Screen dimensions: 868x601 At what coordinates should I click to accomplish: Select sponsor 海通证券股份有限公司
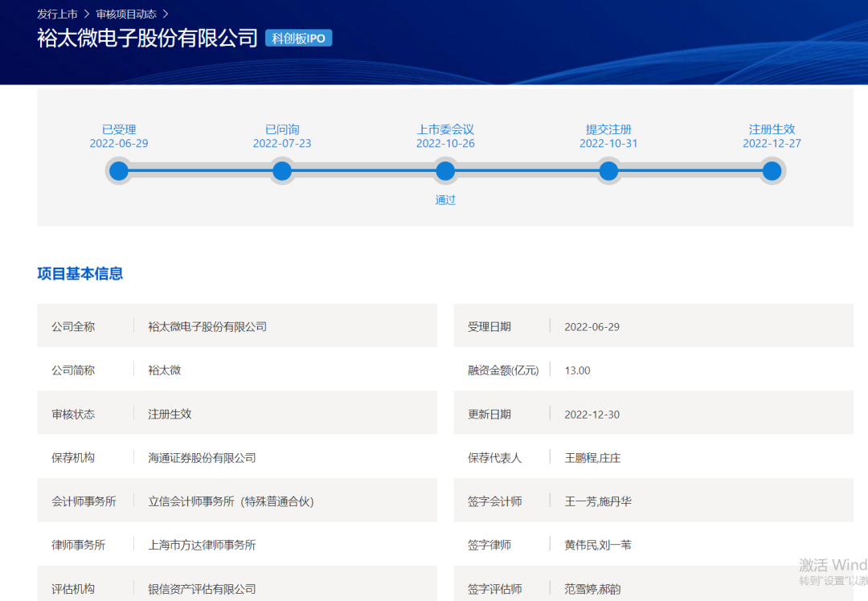click(x=202, y=458)
